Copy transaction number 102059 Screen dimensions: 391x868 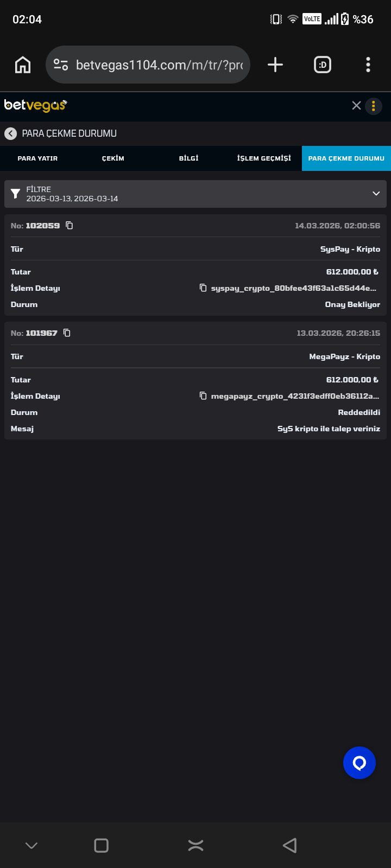coord(70,225)
